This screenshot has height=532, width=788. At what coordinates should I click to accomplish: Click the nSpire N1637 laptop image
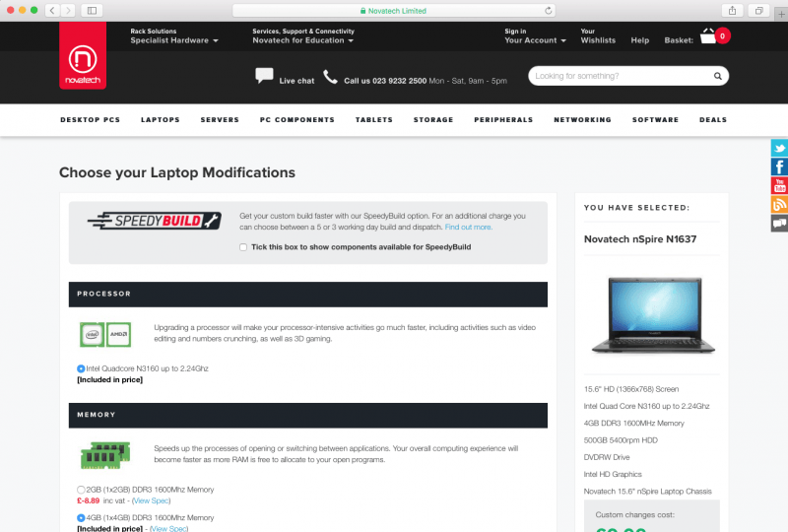[x=653, y=315]
